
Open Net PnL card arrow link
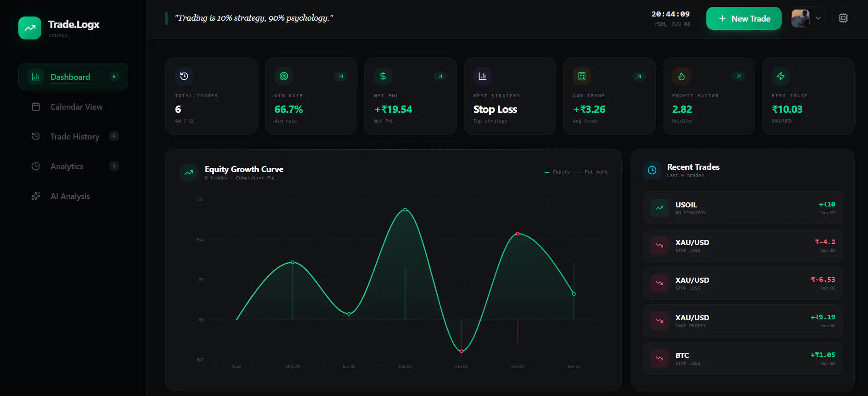point(440,76)
